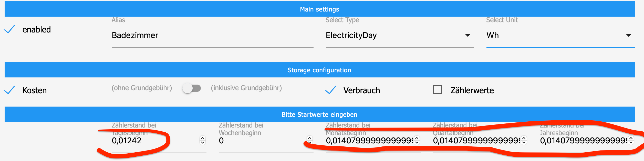Click the Wochenbeginn meter reading field

click(x=261, y=141)
